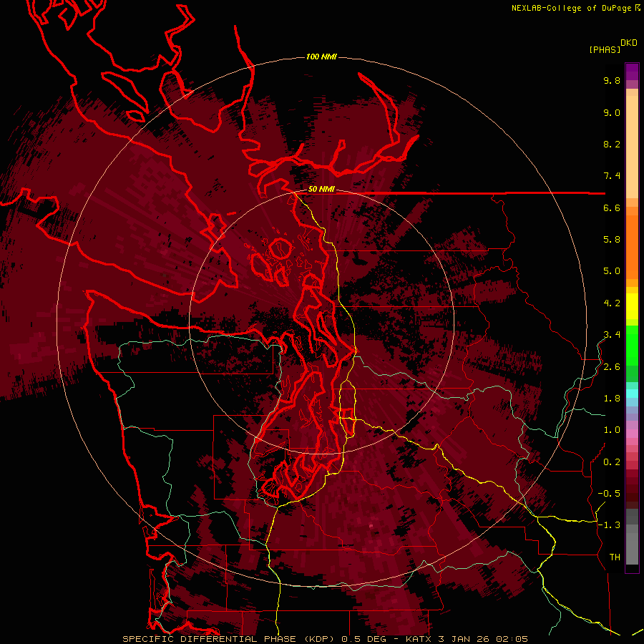This screenshot has height=644, width=644.
Task: Select the gray segment of the color scale
Action: [632, 537]
